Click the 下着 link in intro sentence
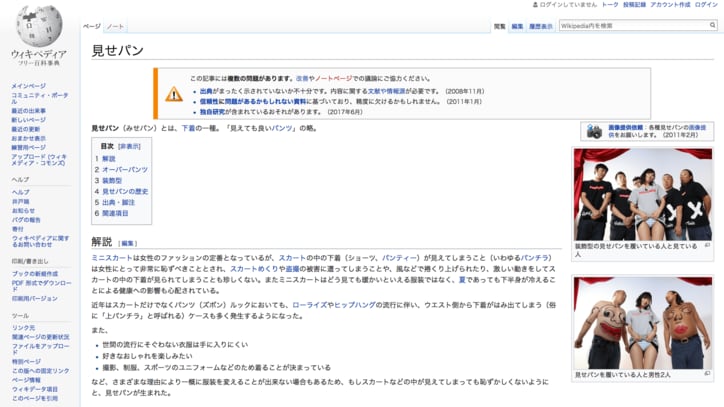Screen dimensions: 724x407 (x=188, y=128)
